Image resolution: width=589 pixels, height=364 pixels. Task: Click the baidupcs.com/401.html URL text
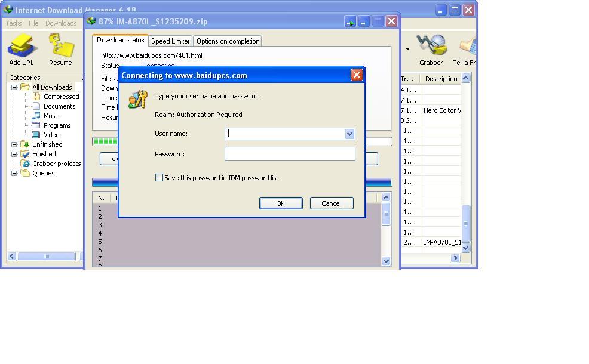coord(151,55)
